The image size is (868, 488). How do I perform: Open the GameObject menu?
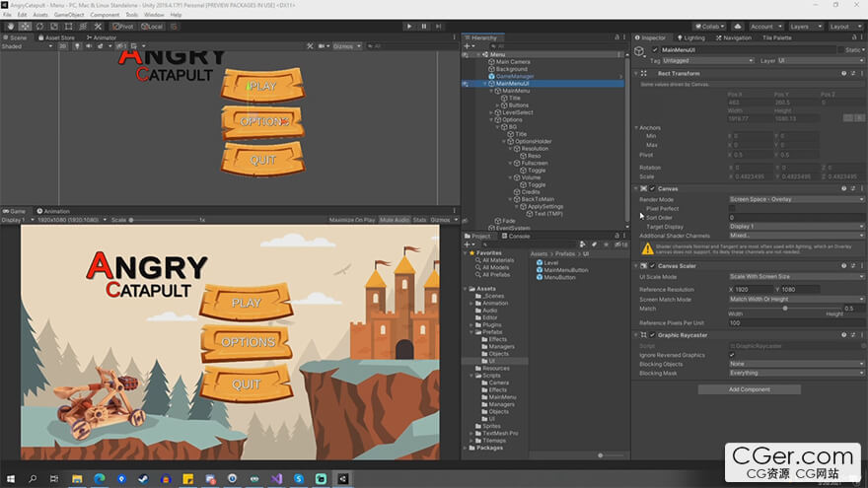[x=68, y=15]
